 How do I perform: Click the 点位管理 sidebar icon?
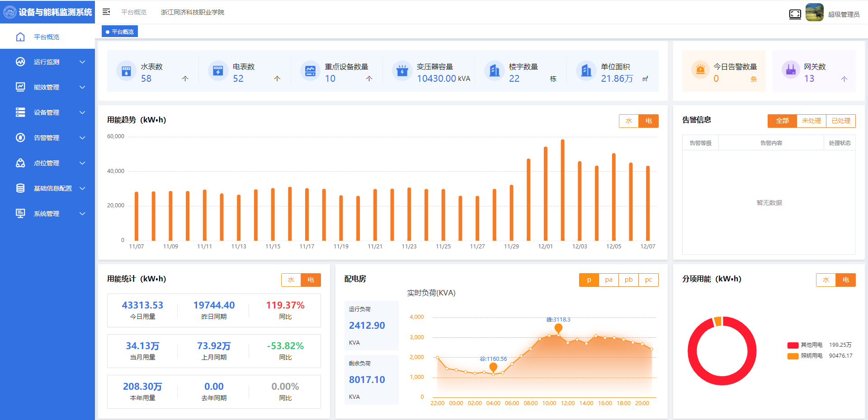click(x=20, y=163)
